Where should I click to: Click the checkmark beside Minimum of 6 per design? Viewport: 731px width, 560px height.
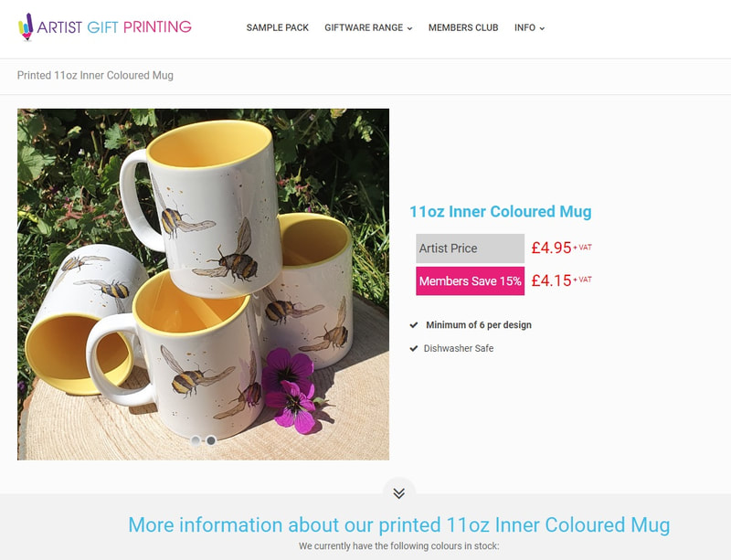(414, 325)
